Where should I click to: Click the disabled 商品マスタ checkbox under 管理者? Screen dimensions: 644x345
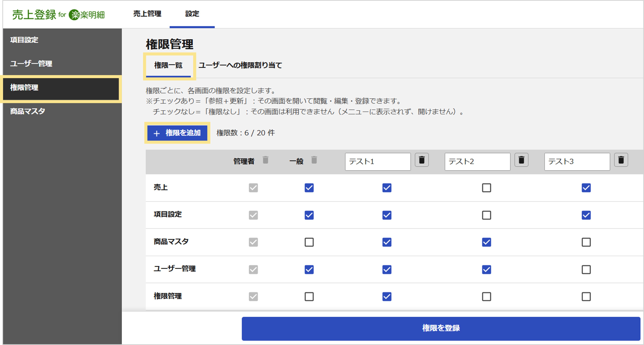(x=253, y=242)
